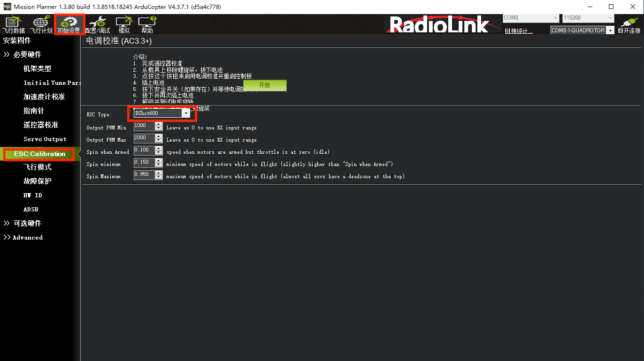Increase Output PWM Max stepper value

(159, 136)
